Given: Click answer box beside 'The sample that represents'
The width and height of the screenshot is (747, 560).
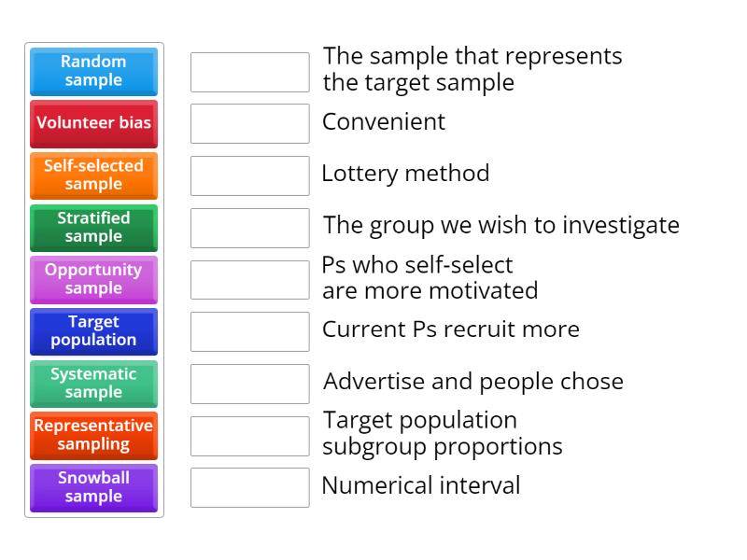Looking at the screenshot, I should tap(249, 72).
